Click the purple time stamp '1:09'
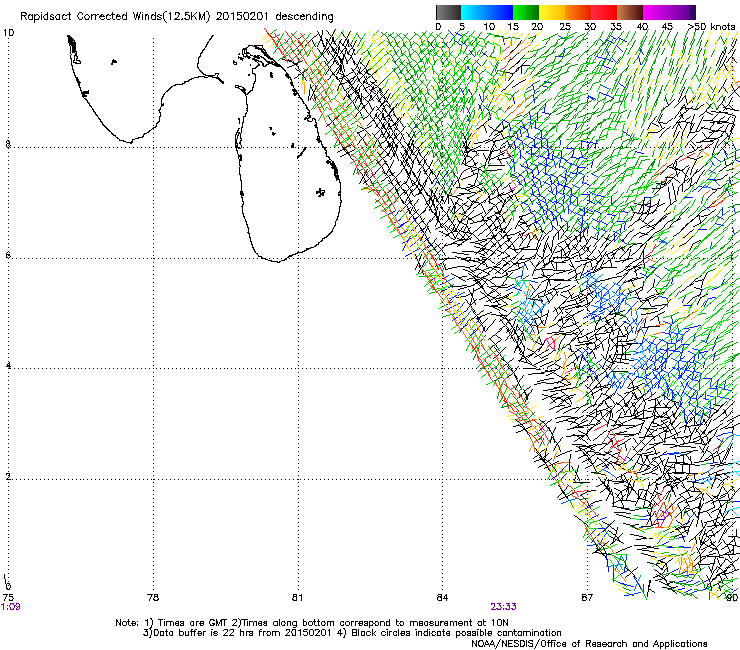 10,607
